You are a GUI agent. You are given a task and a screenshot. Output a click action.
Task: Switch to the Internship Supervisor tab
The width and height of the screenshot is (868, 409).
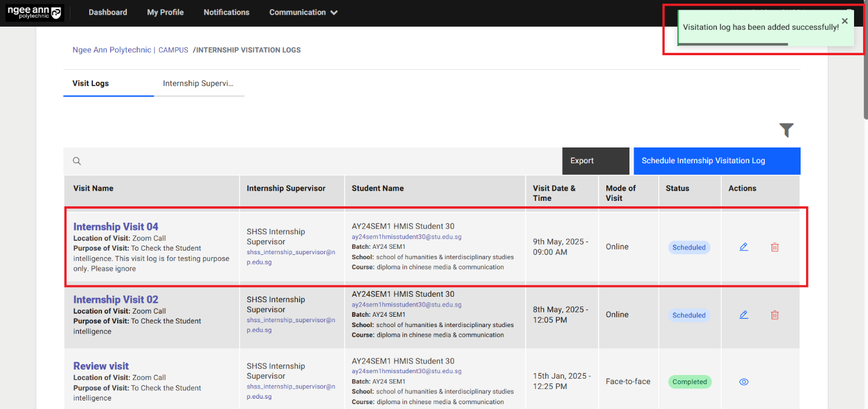(x=198, y=83)
